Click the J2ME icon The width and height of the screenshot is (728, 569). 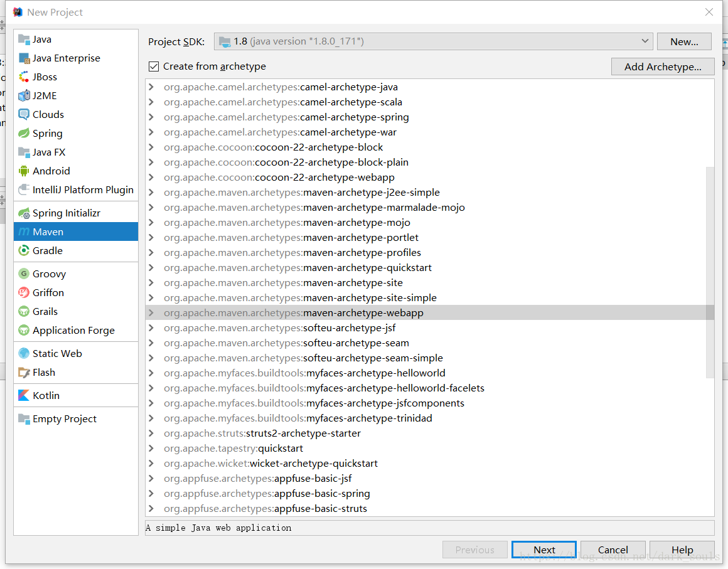point(24,95)
